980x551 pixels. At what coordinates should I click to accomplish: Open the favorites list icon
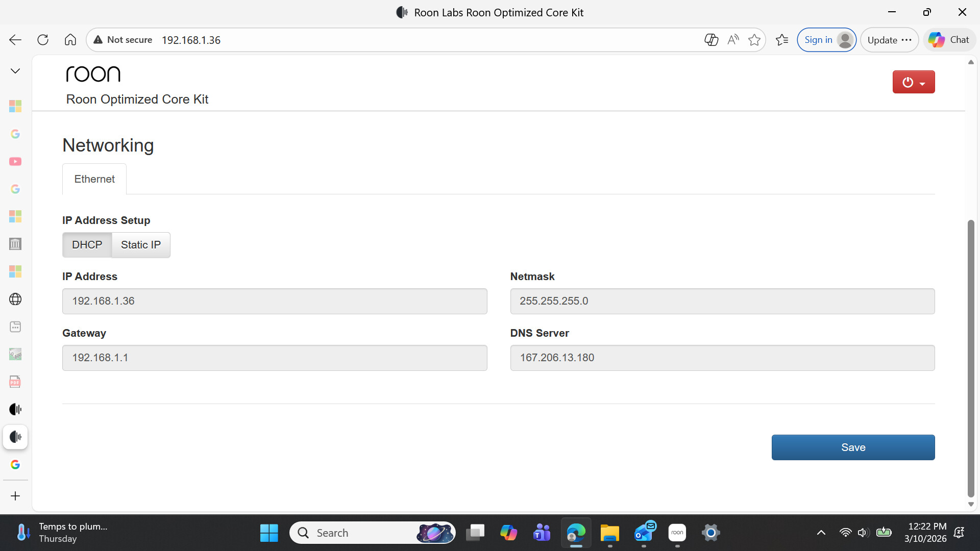click(x=781, y=40)
